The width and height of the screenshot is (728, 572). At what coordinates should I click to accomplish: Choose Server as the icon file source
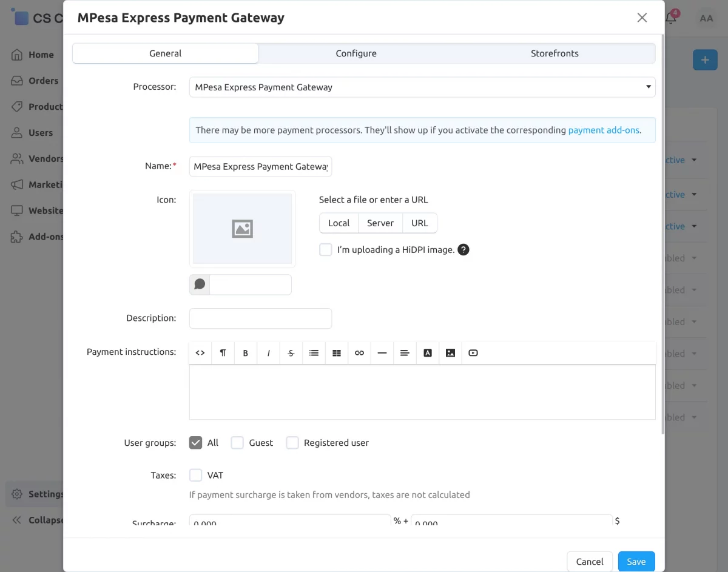click(x=380, y=223)
